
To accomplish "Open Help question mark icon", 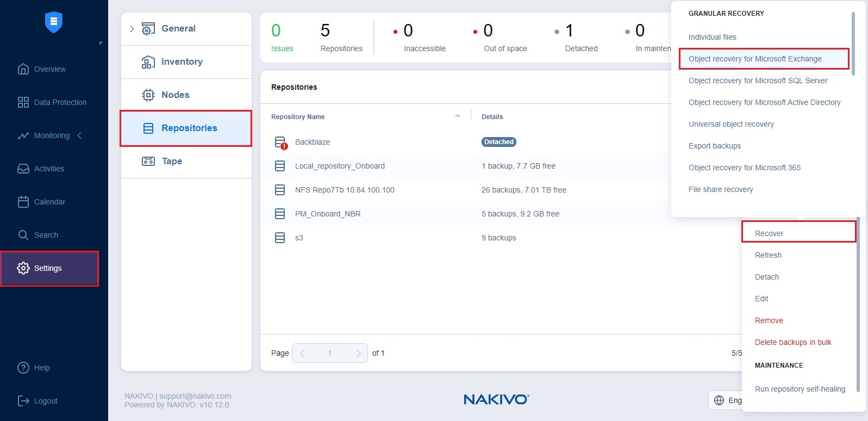I will pyautogui.click(x=23, y=368).
